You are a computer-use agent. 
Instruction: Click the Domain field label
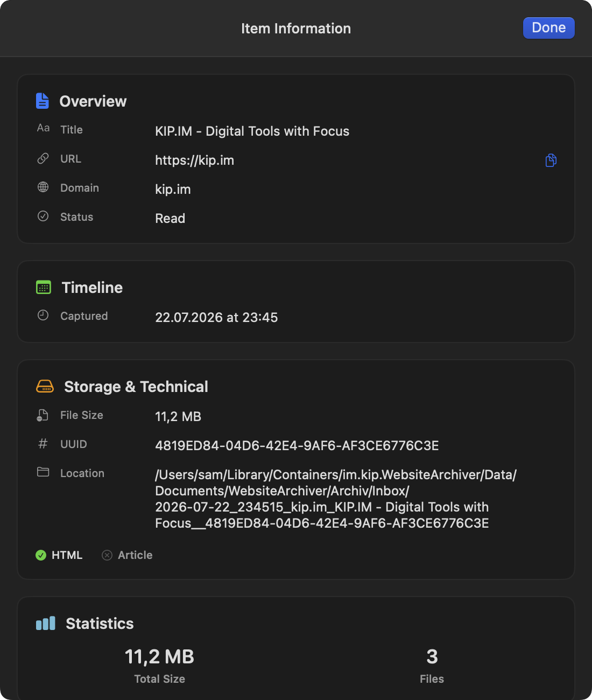[x=80, y=188]
